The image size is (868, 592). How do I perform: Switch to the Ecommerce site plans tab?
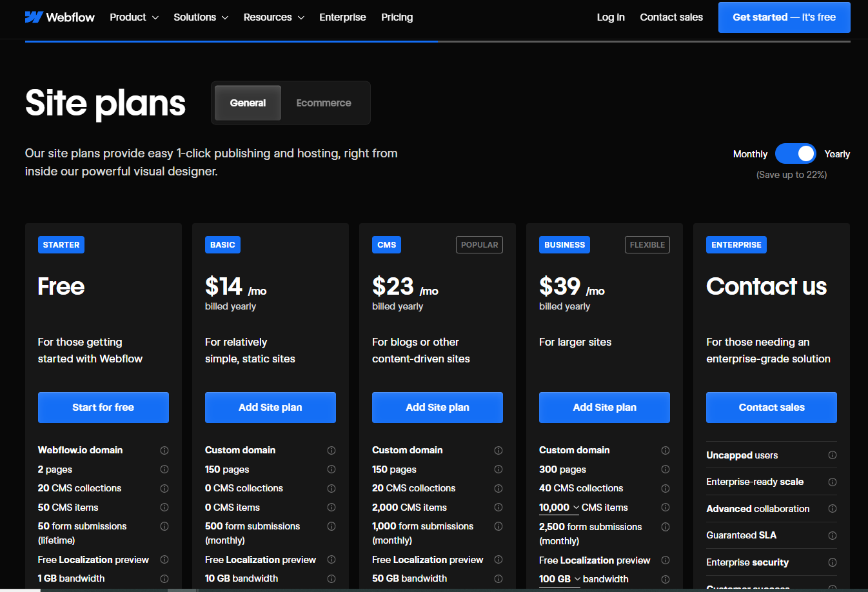pyautogui.click(x=324, y=103)
